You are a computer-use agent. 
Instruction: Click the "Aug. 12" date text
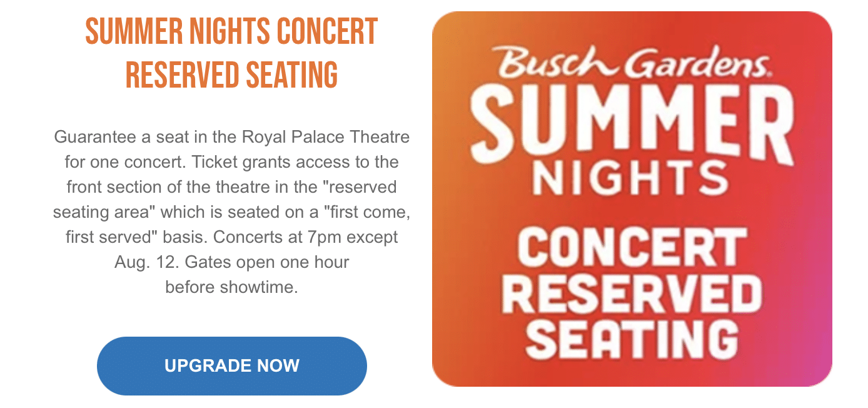138,263
